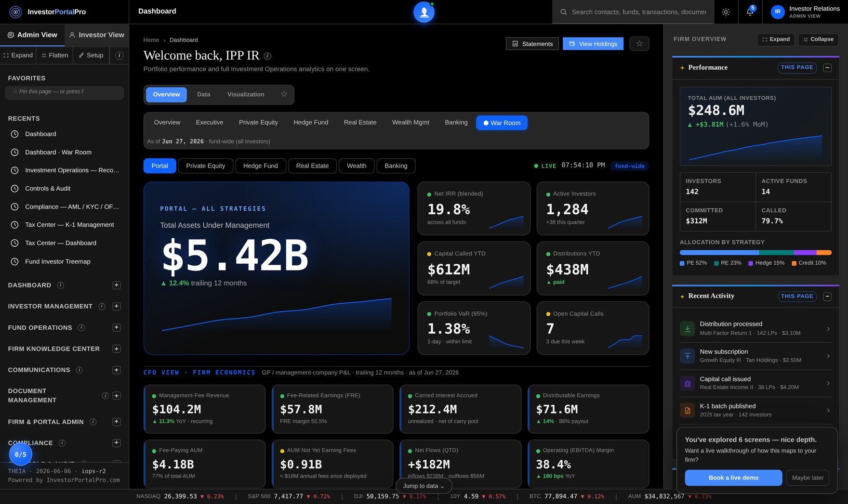Open the Visualization tab
Image resolution: width=848 pixels, height=504 pixels.
246,94
